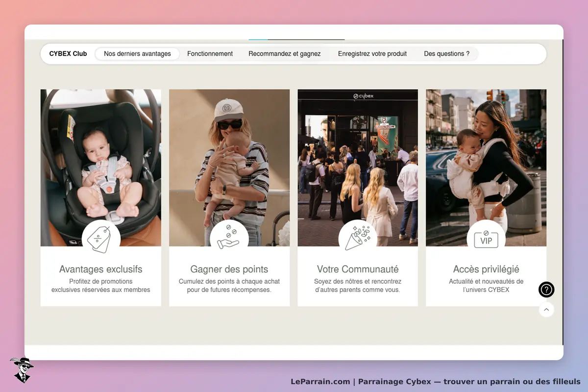Open the Nos derniers avantages tab
588x392 pixels.
(137, 54)
